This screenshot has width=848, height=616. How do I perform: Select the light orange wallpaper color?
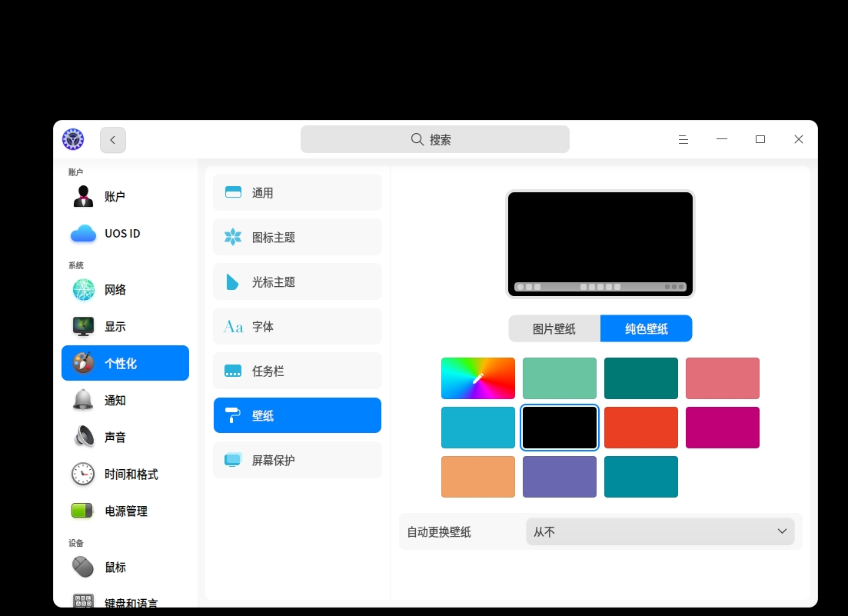point(478,477)
